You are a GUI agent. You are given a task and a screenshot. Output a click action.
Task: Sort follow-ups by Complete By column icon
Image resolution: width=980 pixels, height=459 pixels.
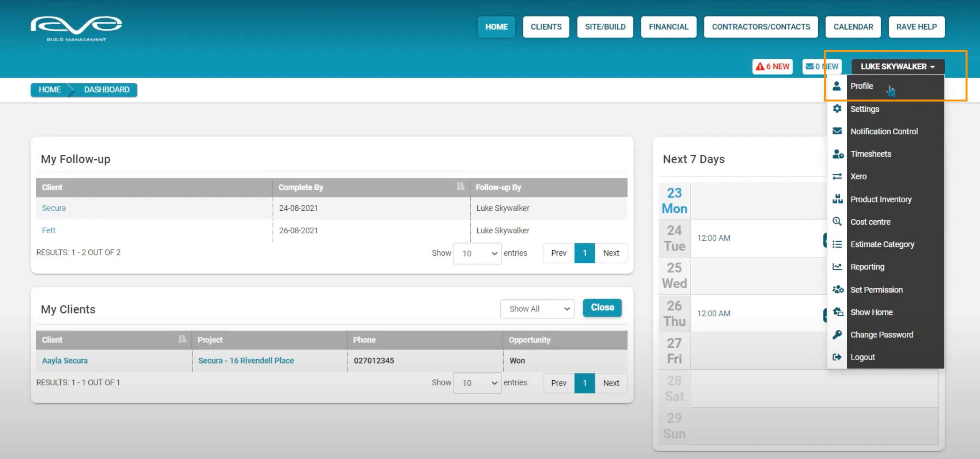(460, 187)
